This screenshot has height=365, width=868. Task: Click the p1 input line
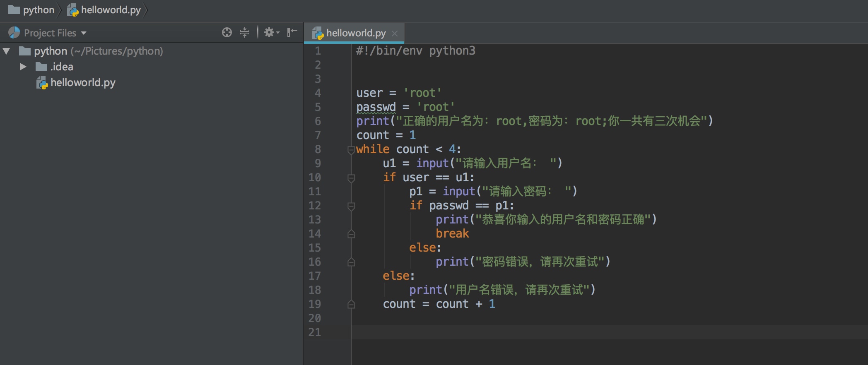[493, 191]
